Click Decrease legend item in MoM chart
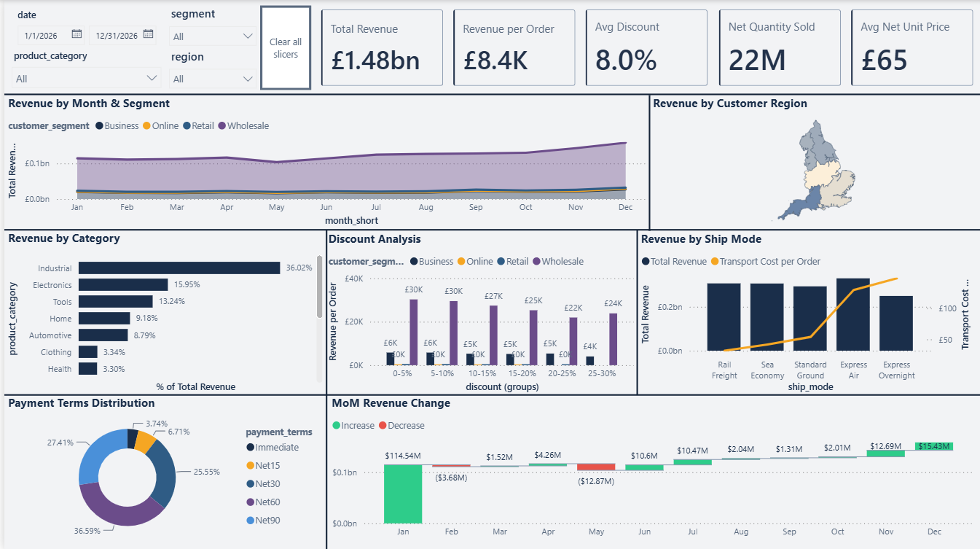The image size is (980, 549). [x=401, y=426]
